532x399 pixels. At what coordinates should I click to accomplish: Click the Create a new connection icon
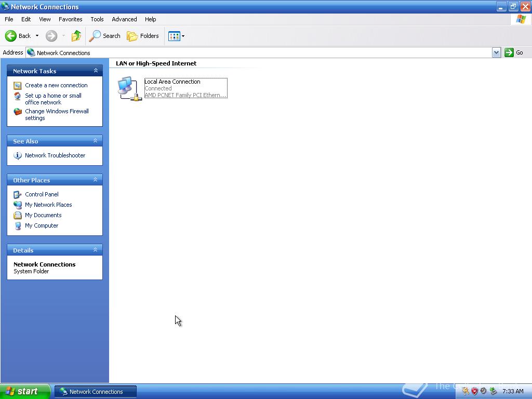[18, 86]
